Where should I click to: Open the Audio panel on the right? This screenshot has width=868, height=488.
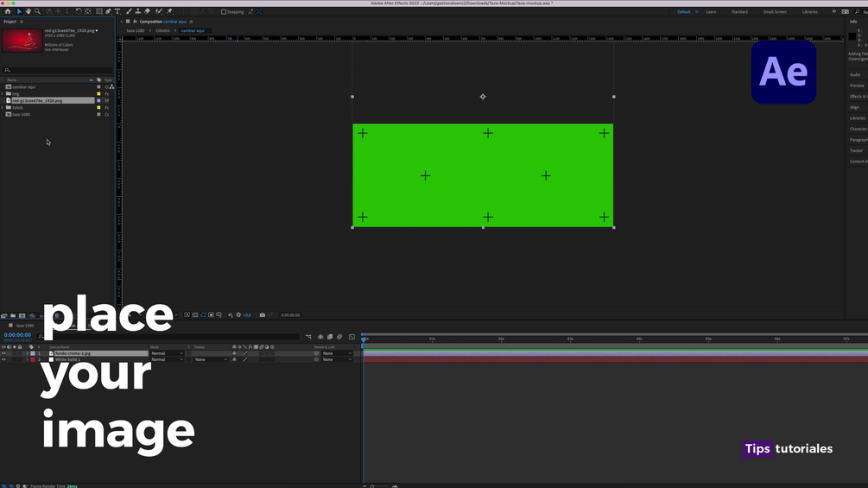pos(855,74)
